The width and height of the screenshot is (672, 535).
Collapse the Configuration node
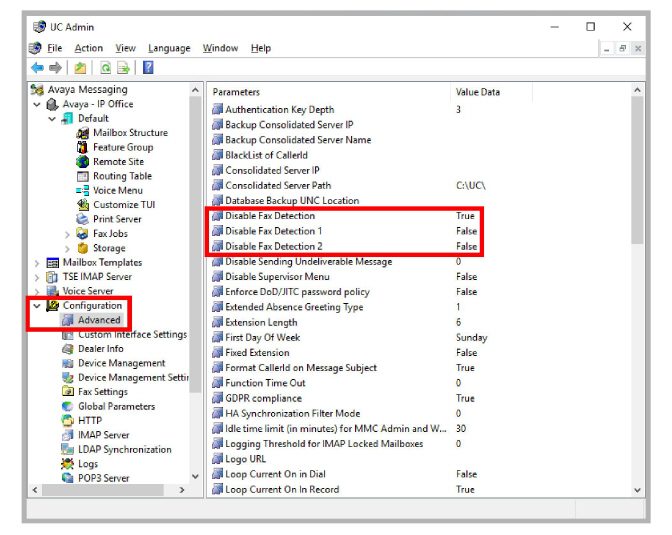tap(37, 306)
